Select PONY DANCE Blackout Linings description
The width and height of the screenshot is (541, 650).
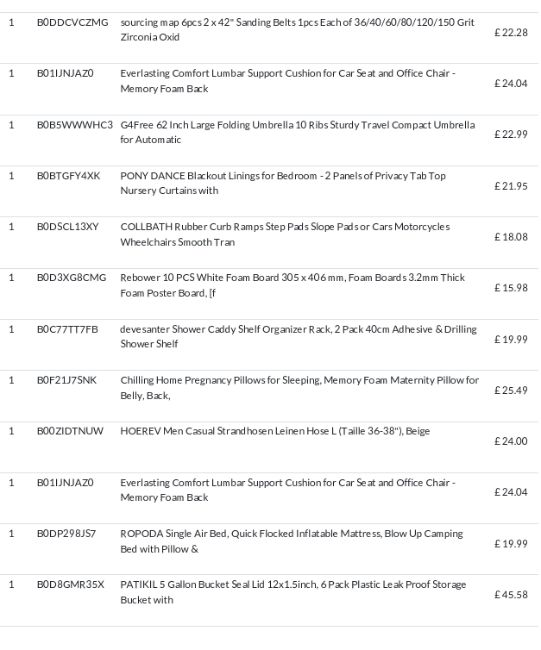tap(283, 183)
